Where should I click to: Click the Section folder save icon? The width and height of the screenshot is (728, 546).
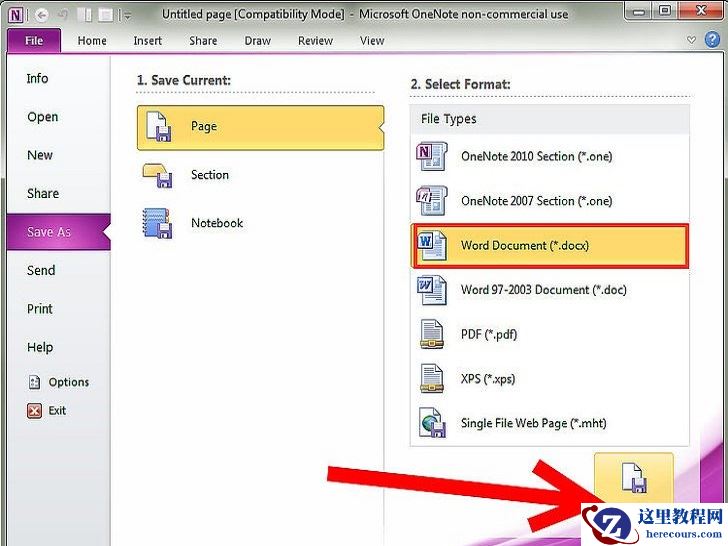point(158,176)
